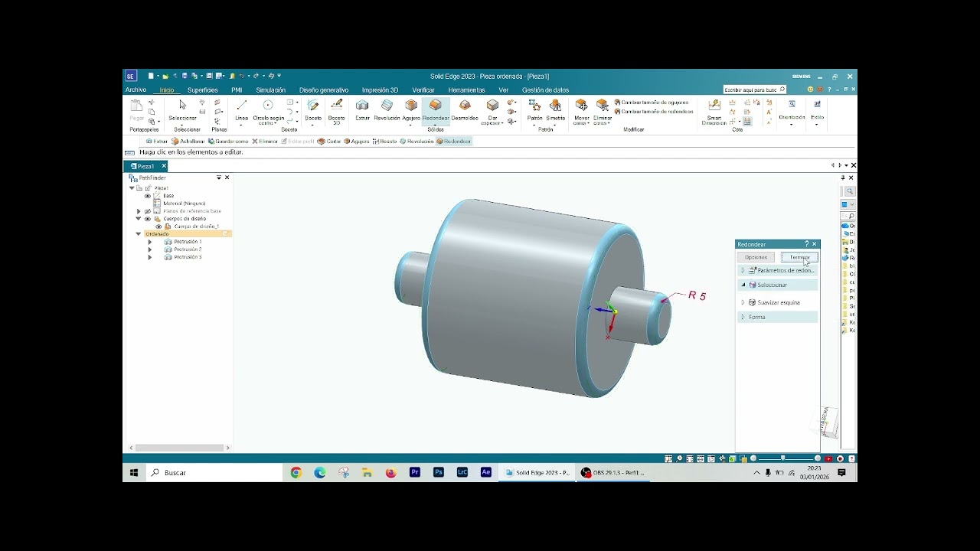Click the Opciones button in Redondear panel
Image resolution: width=980 pixels, height=551 pixels.
[756, 257]
